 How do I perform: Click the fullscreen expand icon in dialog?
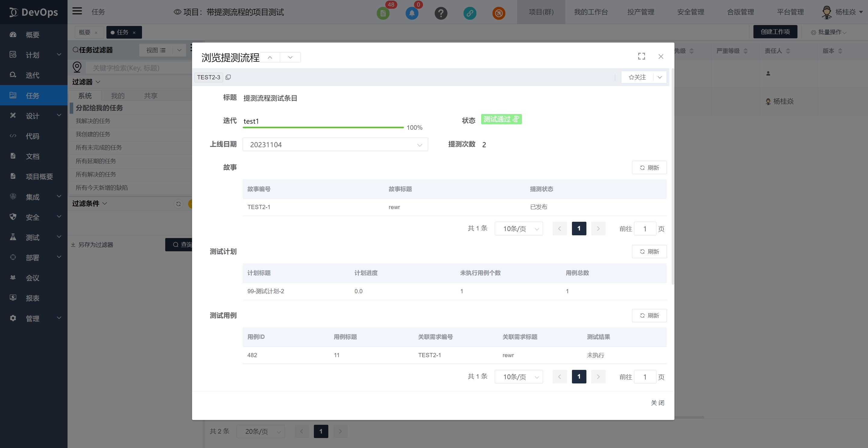point(641,56)
